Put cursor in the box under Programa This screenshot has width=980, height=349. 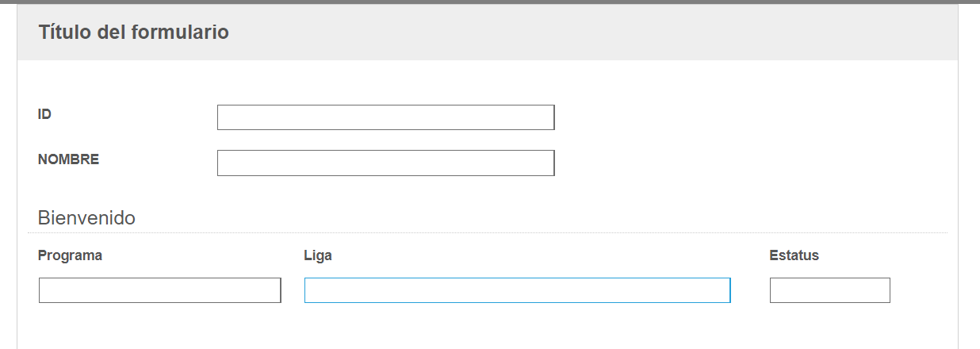click(160, 290)
